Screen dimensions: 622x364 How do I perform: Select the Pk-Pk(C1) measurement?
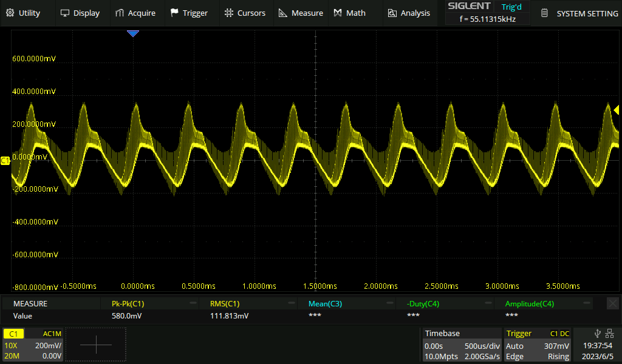[x=128, y=303]
